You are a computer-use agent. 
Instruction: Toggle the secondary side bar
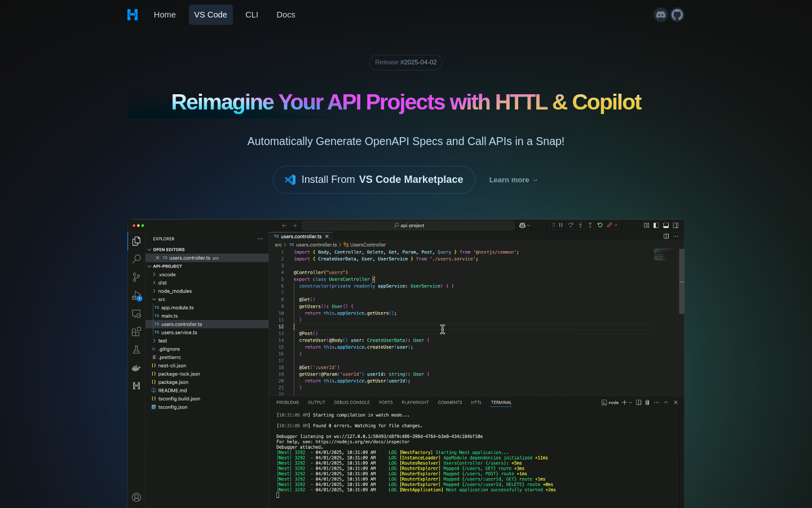[676, 225]
